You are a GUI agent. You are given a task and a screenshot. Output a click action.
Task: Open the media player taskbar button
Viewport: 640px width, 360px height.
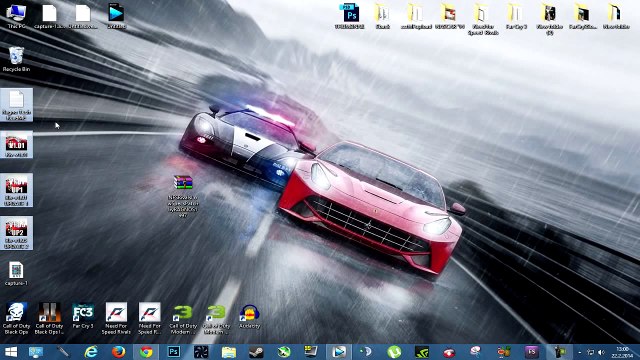(x=339, y=352)
